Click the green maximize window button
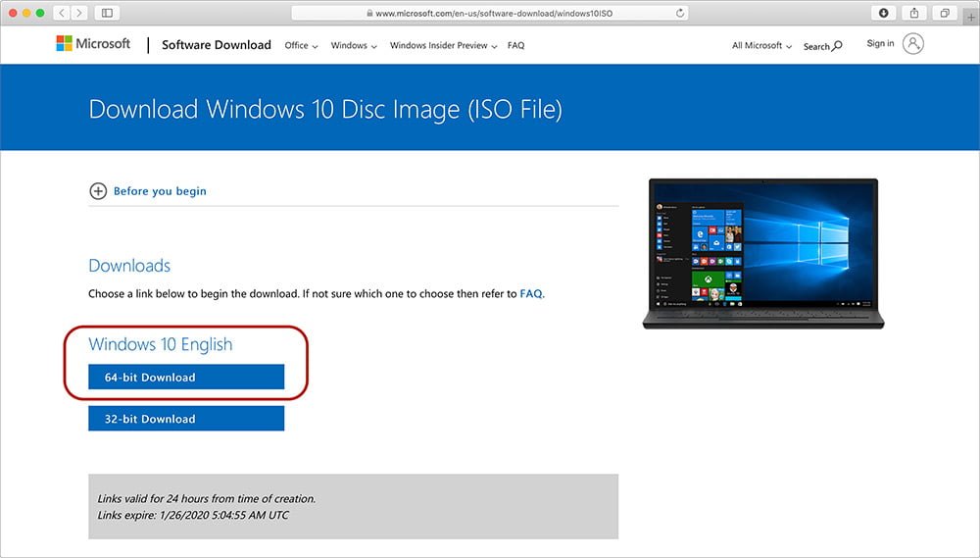Viewport: 980px width, 558px height. click(40, 13)
